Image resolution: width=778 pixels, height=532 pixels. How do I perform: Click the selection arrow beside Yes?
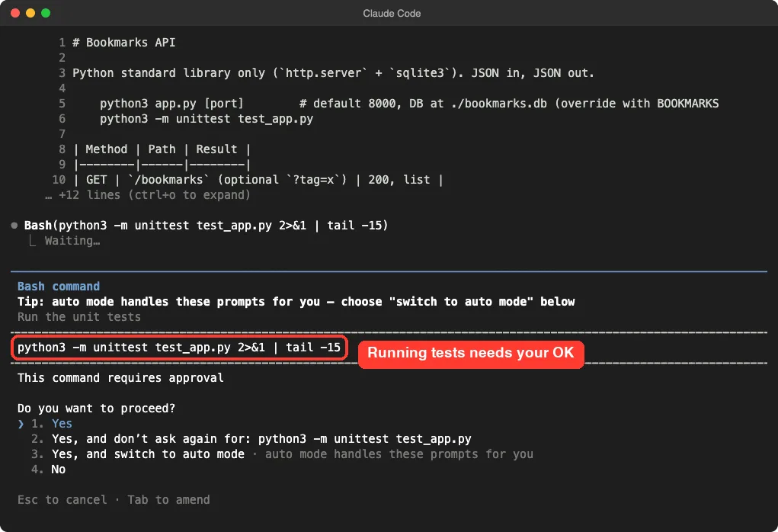coord(21,424)
